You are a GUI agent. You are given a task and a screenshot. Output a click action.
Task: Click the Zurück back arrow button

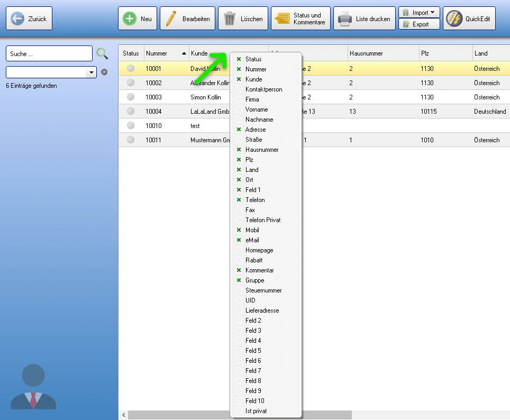pos(29,19)
